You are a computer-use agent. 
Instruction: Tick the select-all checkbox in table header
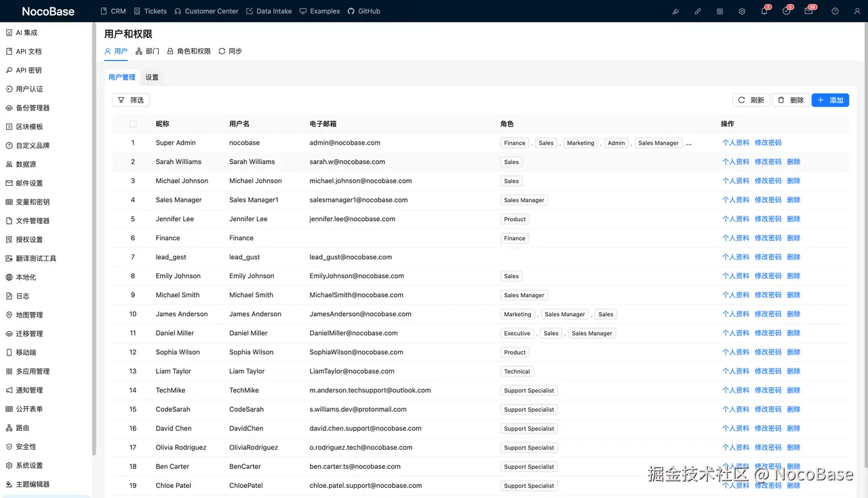point(133,124)
